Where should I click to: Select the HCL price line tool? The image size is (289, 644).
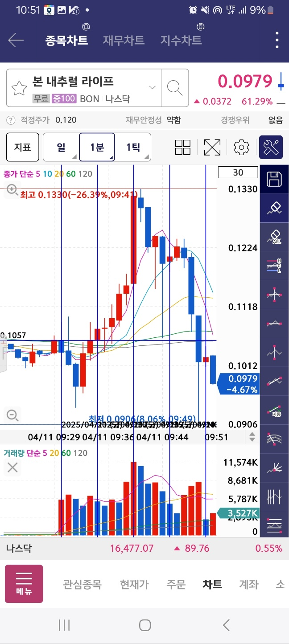click(274, 265)
